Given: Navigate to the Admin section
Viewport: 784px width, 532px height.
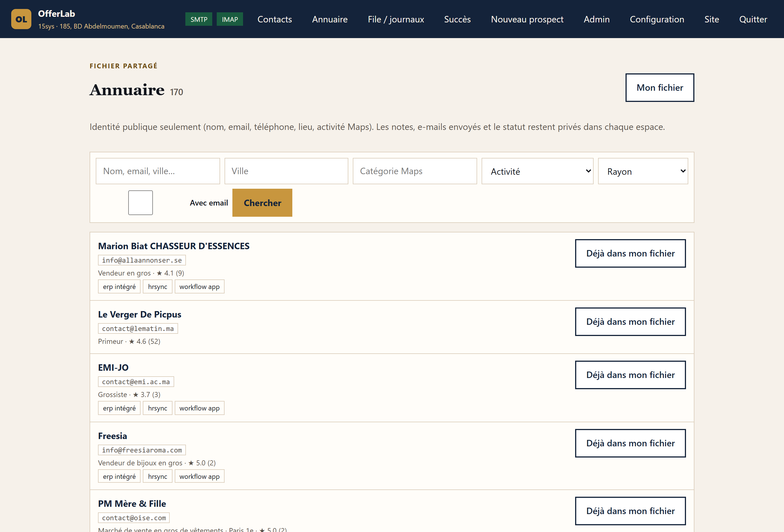Looking at the screenshot, I should [x=596, y=19].
